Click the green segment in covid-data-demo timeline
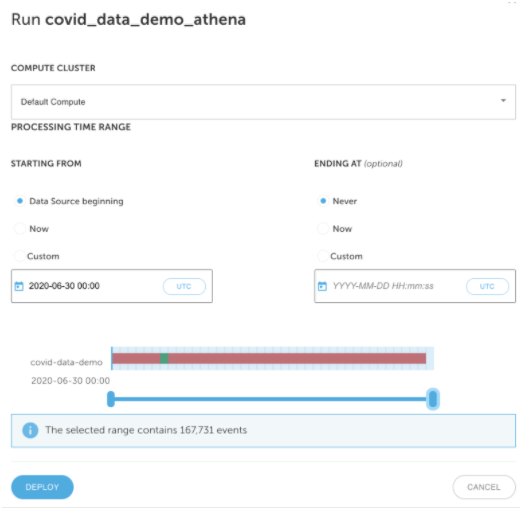Screen dimensions: 522x516 (164, 358)
